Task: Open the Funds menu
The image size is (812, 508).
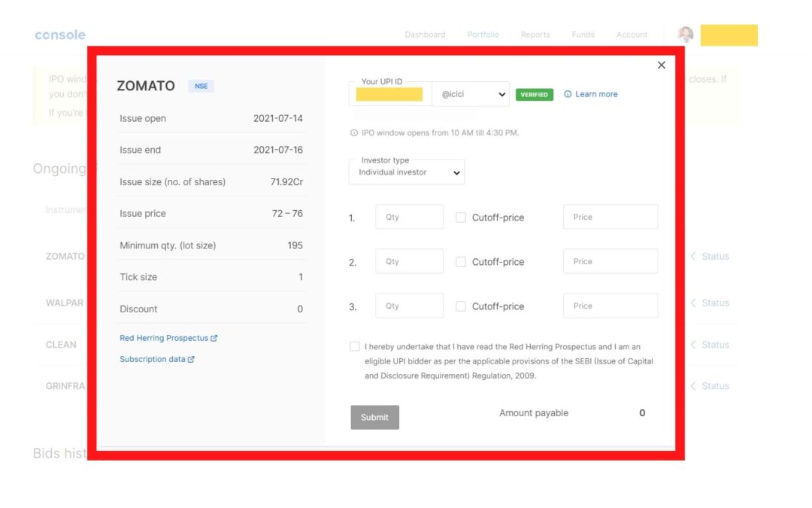Action: click(x=583, y=35)
